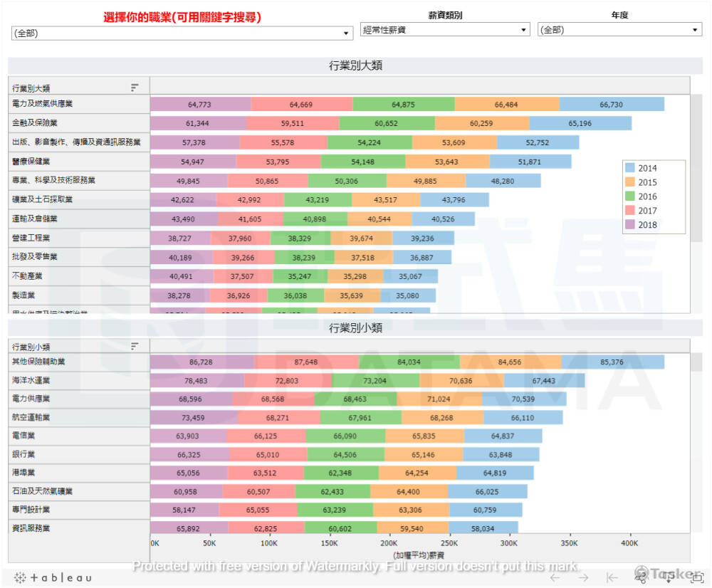This screenshot has height=588, width=712.
Task: Click the sort icon next to 行業別小類 header
Action: 134,346
